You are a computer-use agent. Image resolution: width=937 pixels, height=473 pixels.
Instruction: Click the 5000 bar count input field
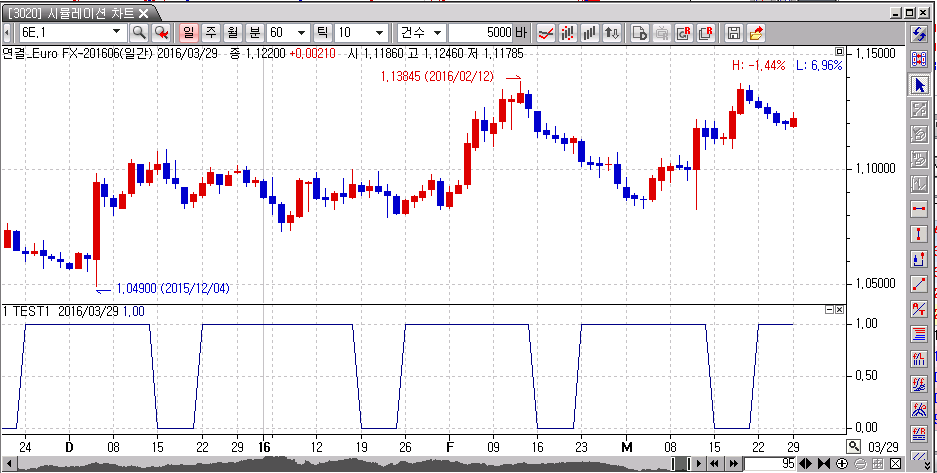click(x=480, y=32)
